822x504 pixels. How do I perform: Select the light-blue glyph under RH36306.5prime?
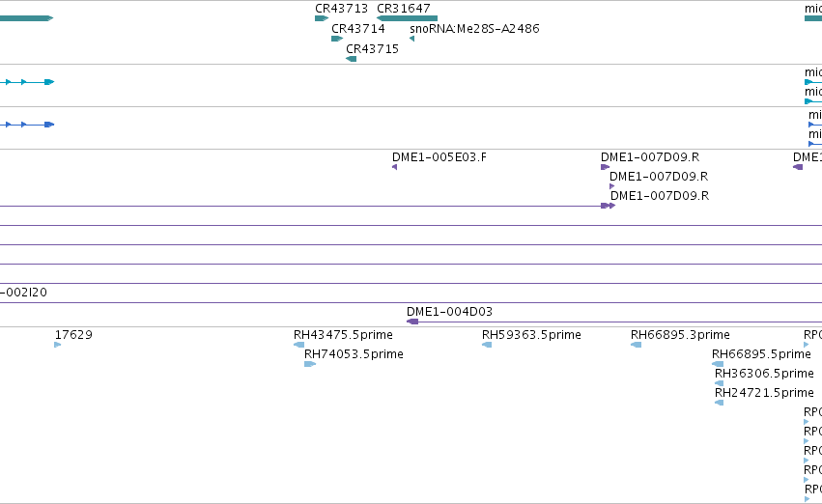[x=720, y=383]
